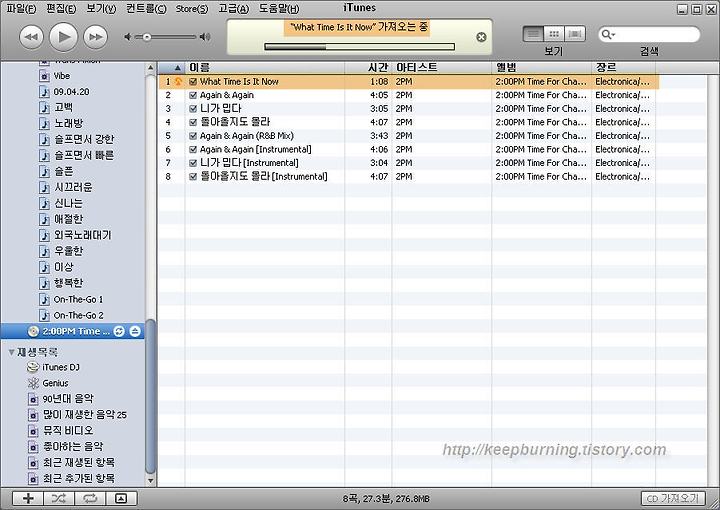The height and width of the screenshot is (510, 720).
Task: Click the max volume speaker icon
Action: coord(205,37)
